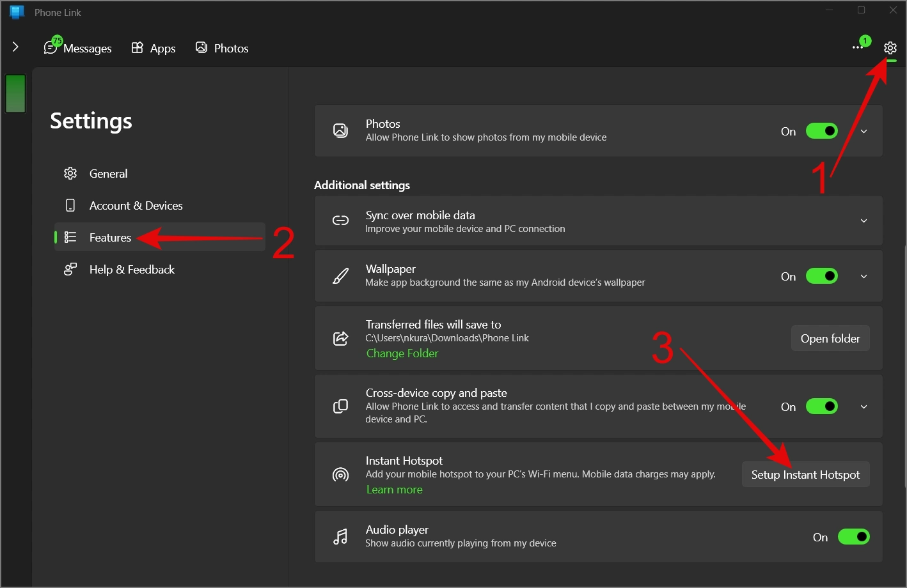Viewport: 907px width, 588px height.
Task: Open Account & Devices settings
Action: [160, 205]
